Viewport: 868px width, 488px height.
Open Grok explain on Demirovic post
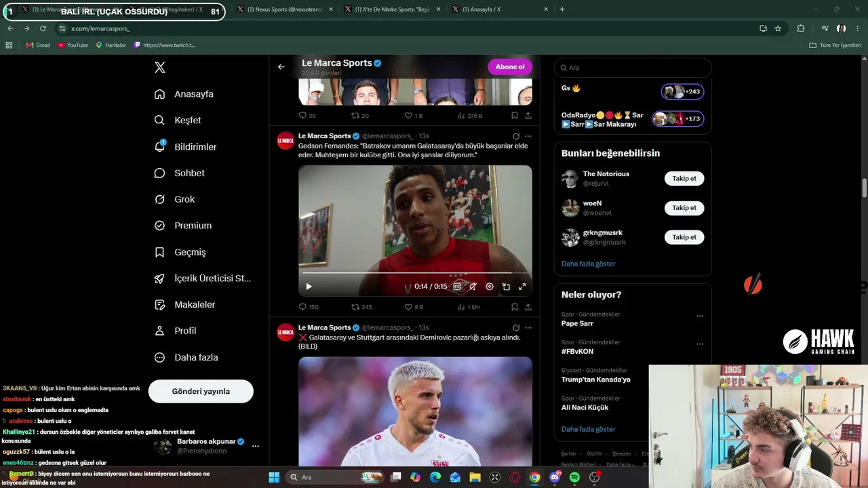[516, 328]
